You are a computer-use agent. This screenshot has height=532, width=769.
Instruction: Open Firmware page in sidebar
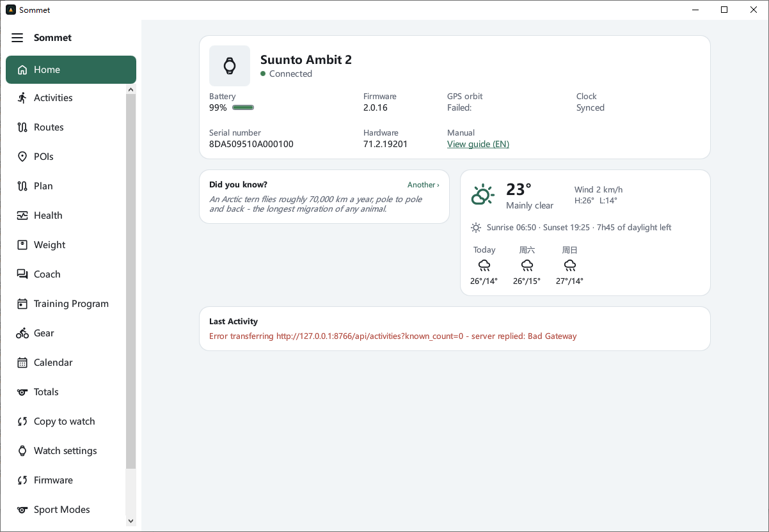(x=66, y=480)
